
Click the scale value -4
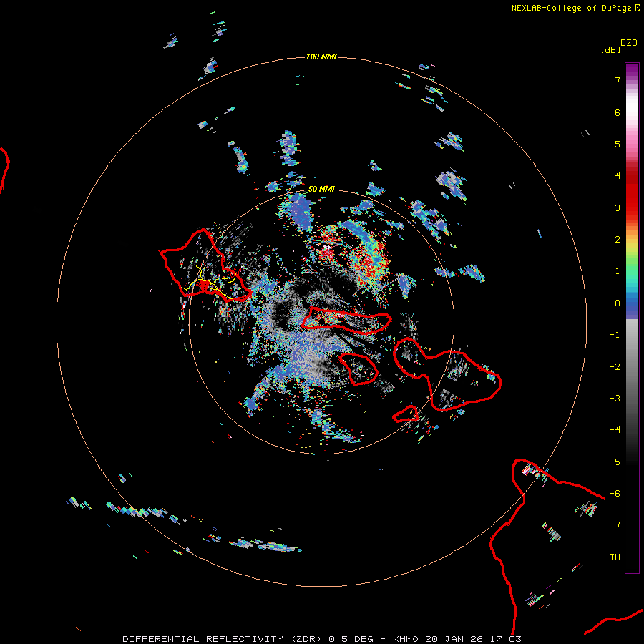(x=615, y=430)
